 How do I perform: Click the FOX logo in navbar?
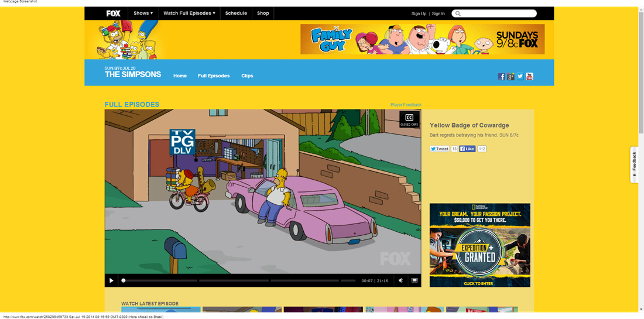114,13
